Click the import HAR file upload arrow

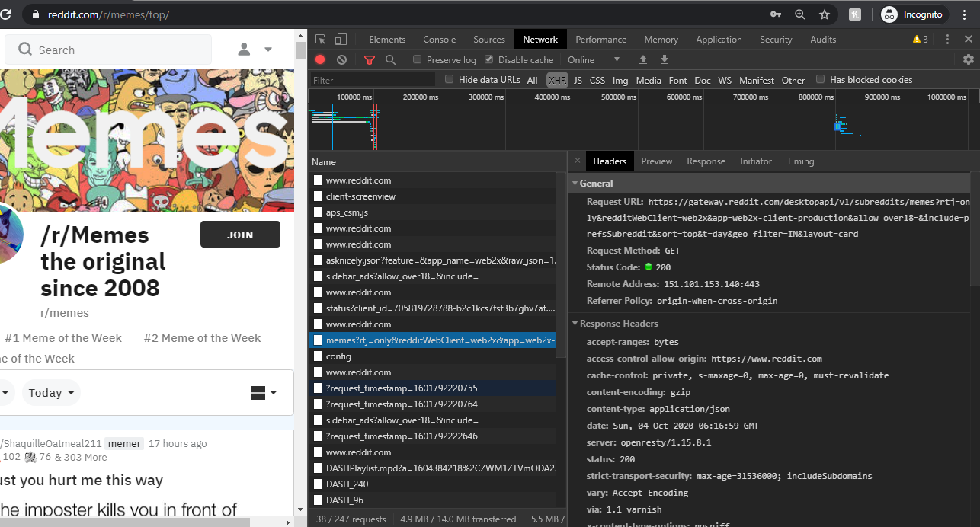643,59
